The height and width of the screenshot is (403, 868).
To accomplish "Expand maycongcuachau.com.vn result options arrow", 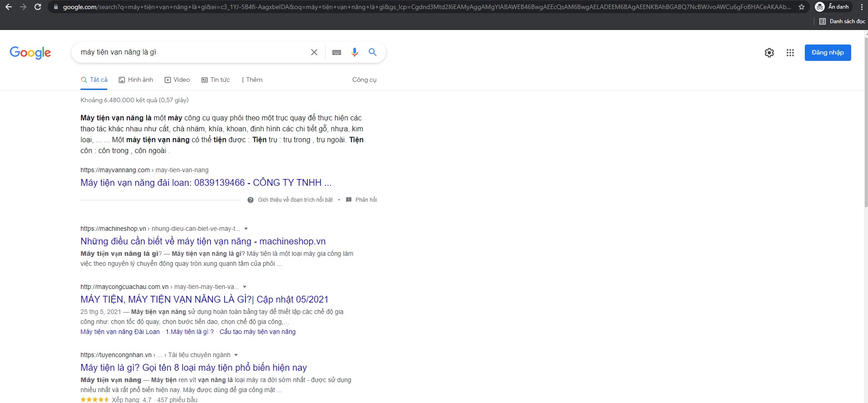I will click(x=245, y=287).
